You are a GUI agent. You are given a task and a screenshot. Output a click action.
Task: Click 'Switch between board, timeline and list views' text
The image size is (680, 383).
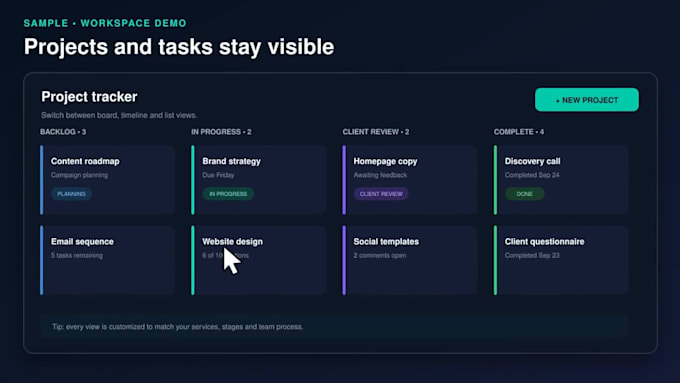(x=119, y=115)
